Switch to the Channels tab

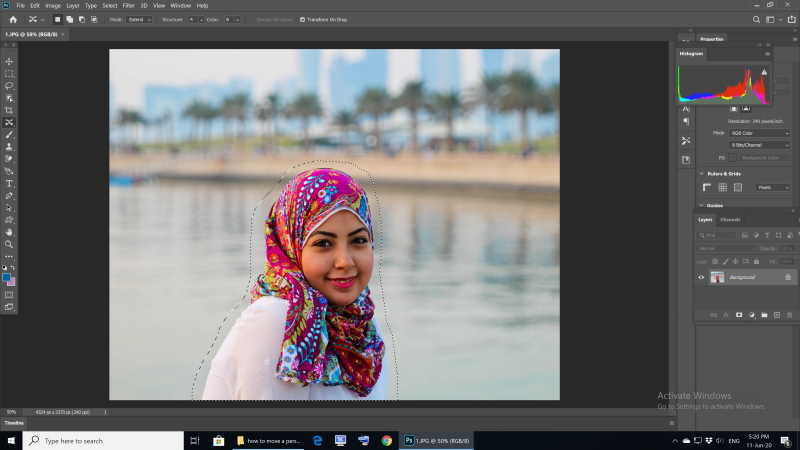pyautogui.click(x=730, y=220)
